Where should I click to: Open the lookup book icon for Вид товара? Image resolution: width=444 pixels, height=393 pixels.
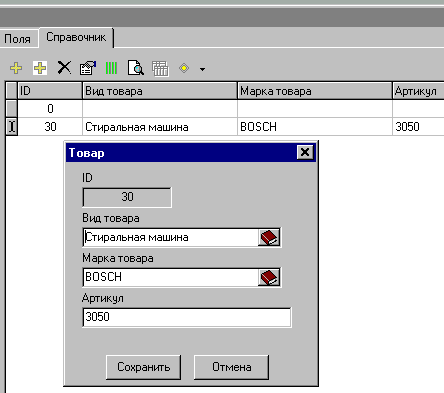[x=269, y=237]
